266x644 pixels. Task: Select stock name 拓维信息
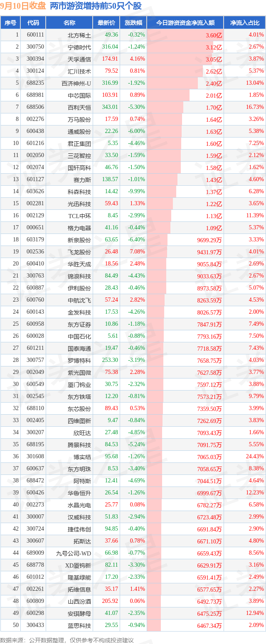coord(79,589)
